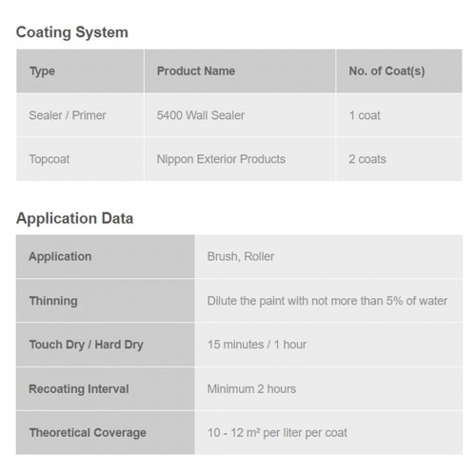Click the Topcoat type cell
The image size is (476, 476).
coord(80,159)
